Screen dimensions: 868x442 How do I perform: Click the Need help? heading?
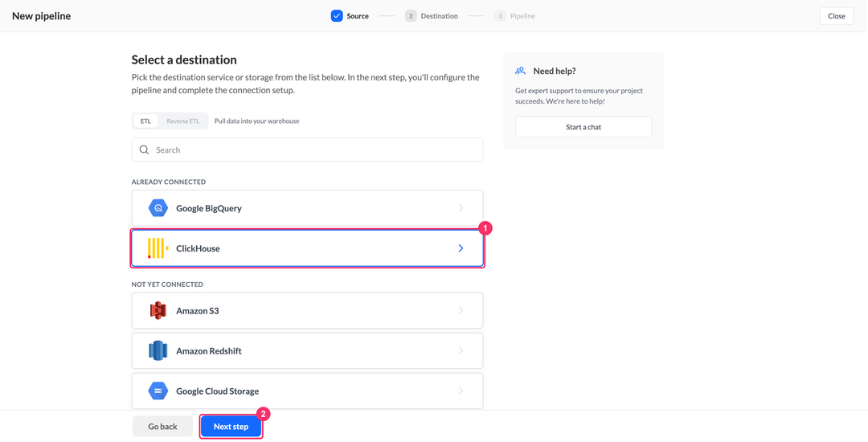[x=555, y=71]
